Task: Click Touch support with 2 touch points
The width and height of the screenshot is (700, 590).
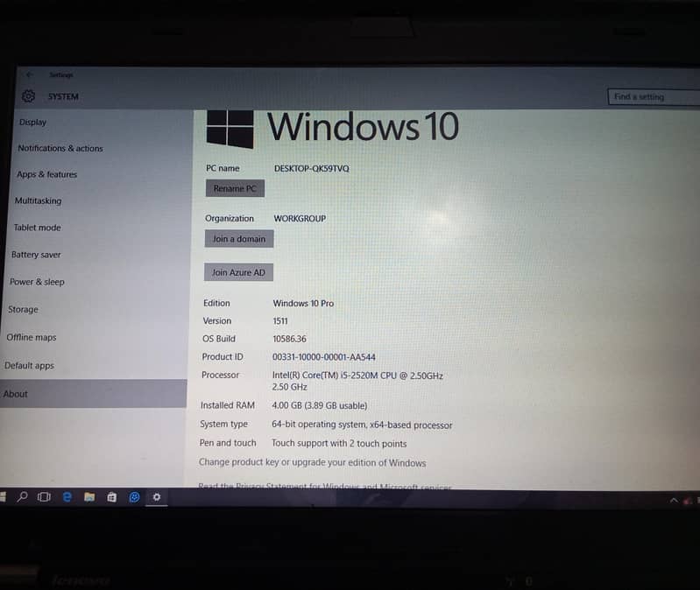Action: (x=339, y=443)
